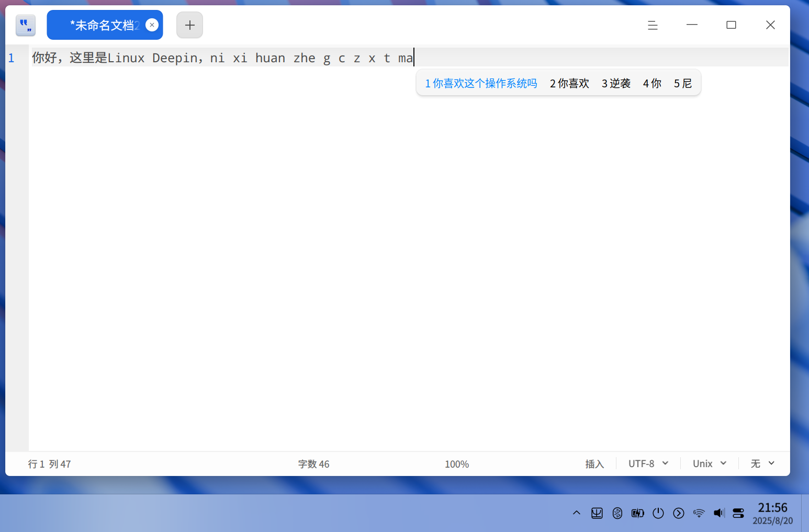The height and width of the screenshot is (532, 809).
Task: Pick candidate 4 你
Action: click(x=652, y=83)
